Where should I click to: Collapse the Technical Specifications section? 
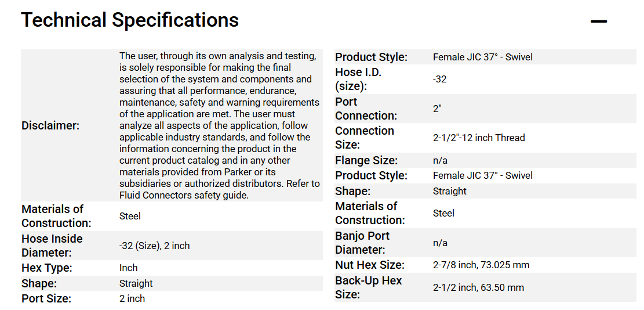(x=598, y=22)
